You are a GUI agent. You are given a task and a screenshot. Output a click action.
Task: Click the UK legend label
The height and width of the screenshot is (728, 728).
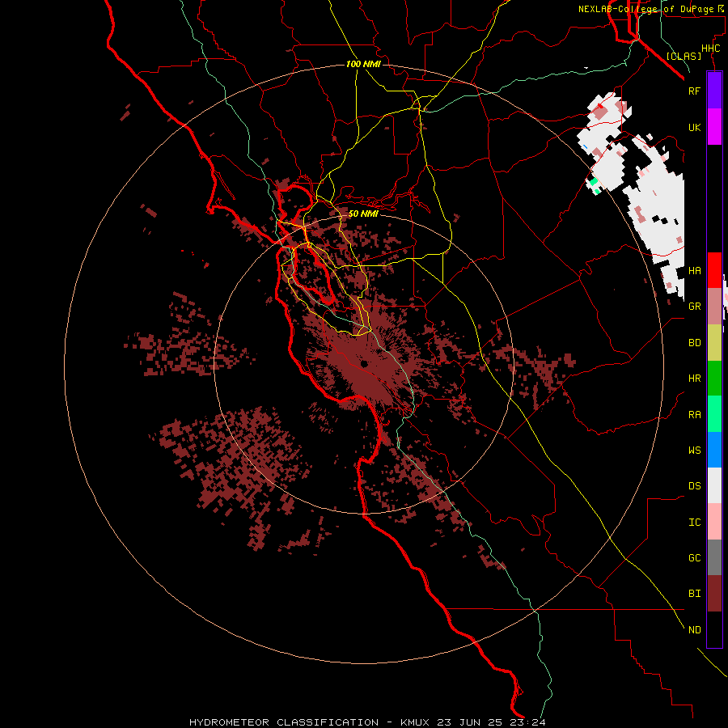[x=694, y=127]
